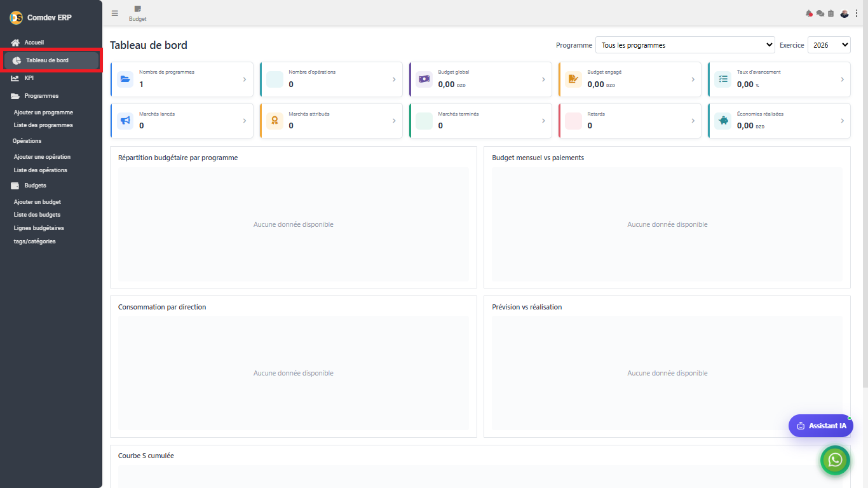
Task: Click the Taux d'avancement checklist icon
Action: click(x=722, y=79)
